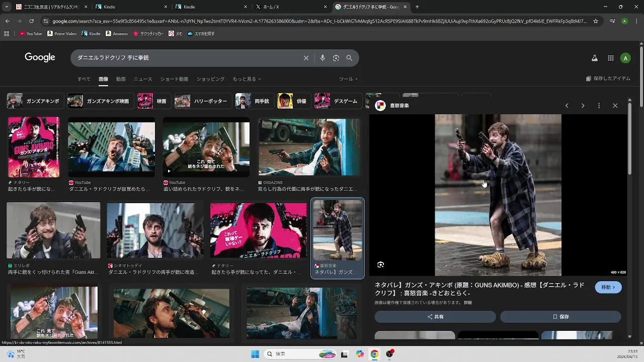Open スマホを探す bookmark
This screenshot has height=362, width=644.
point(201,34)
